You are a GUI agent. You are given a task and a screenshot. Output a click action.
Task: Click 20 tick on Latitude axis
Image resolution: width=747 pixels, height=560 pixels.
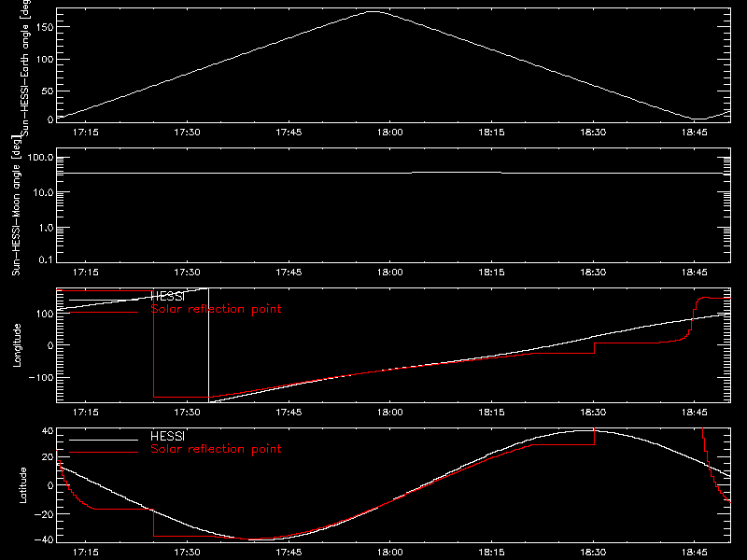pyautogui.click(x=48, y=457)
